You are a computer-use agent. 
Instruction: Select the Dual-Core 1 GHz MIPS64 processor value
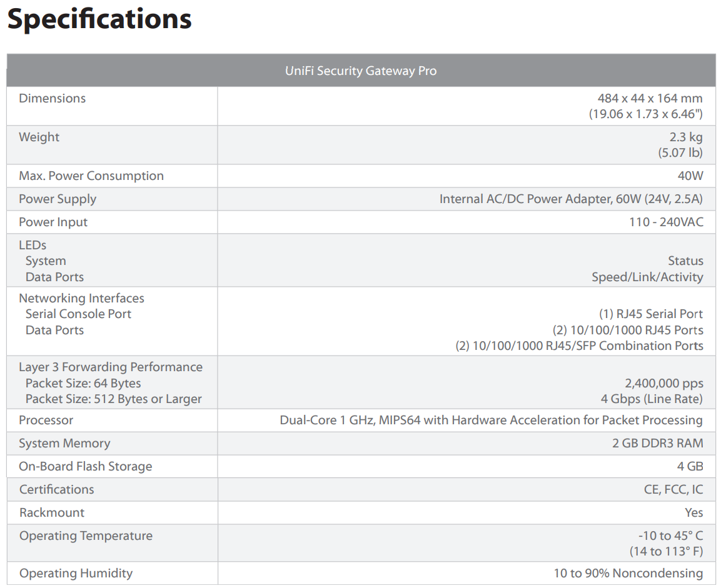(491, 421)
